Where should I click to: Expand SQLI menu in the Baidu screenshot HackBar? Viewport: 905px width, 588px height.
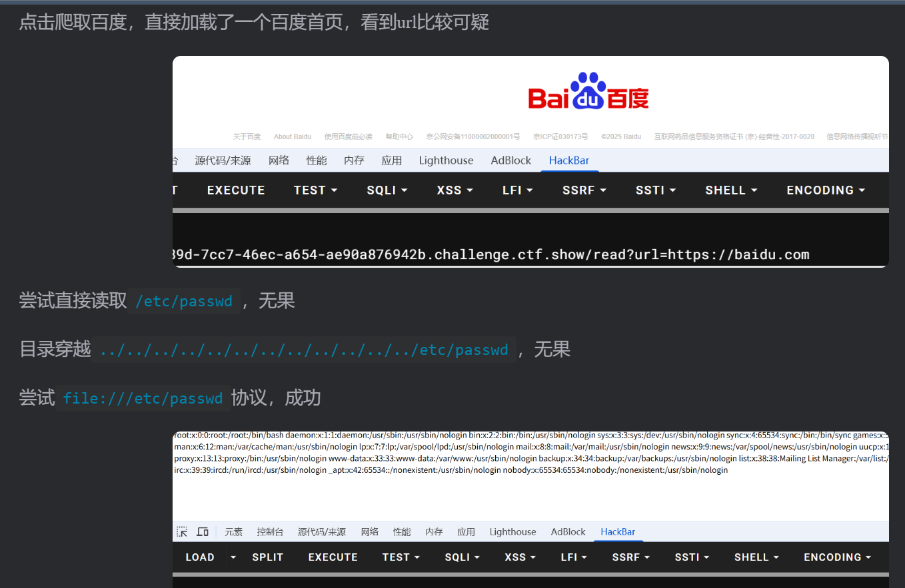pos(387,190)
